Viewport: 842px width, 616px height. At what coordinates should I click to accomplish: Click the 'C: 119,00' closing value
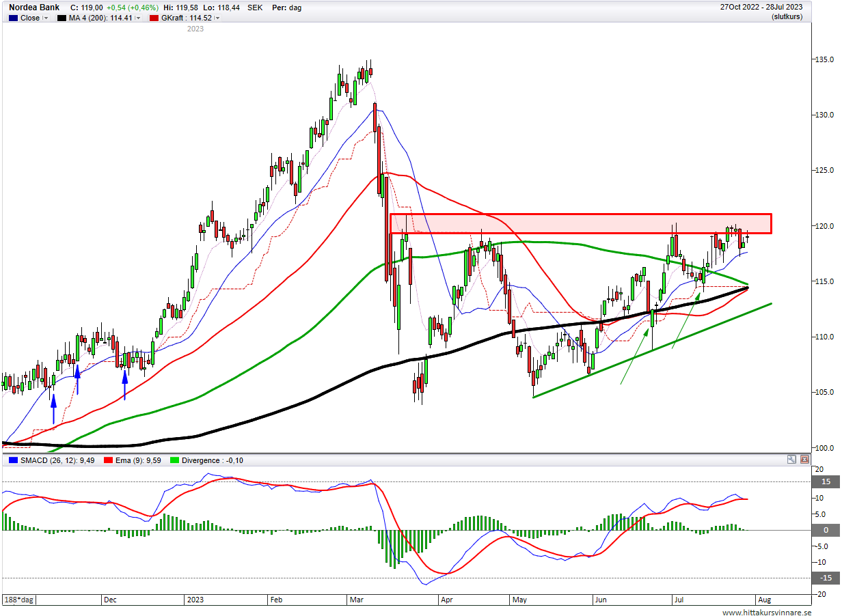[x=86, y=7]
